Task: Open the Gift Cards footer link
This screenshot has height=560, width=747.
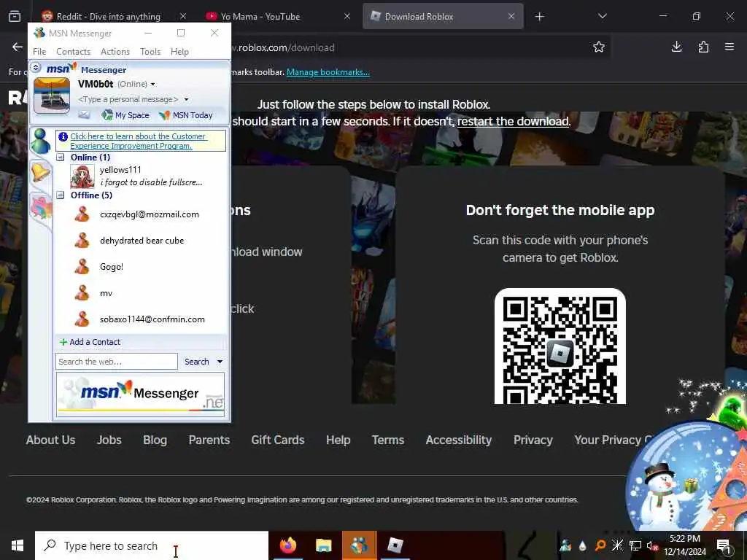Action: 278,440
